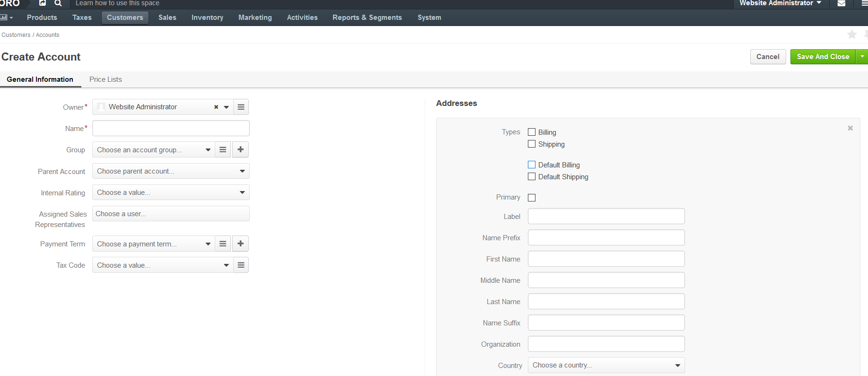The width and height of the screenshot is (868, 376).
Task: Open the Tax Code list browse icon
Action: 241,265
